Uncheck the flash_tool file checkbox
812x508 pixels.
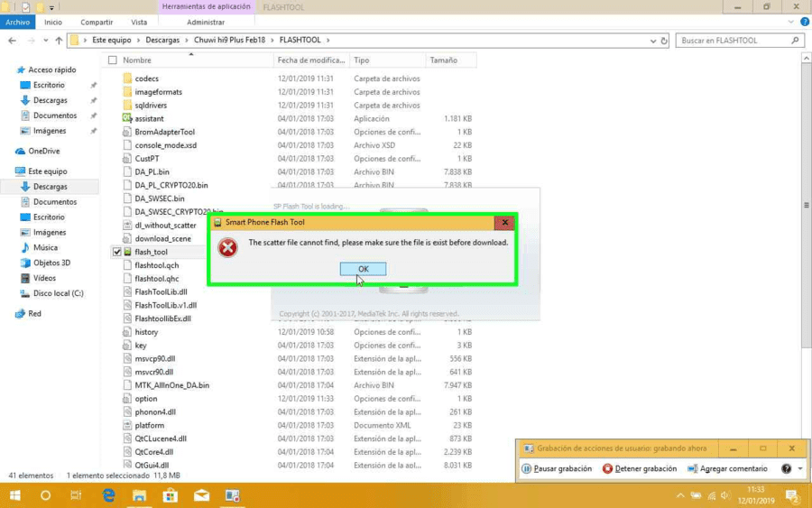coord(116,252)
